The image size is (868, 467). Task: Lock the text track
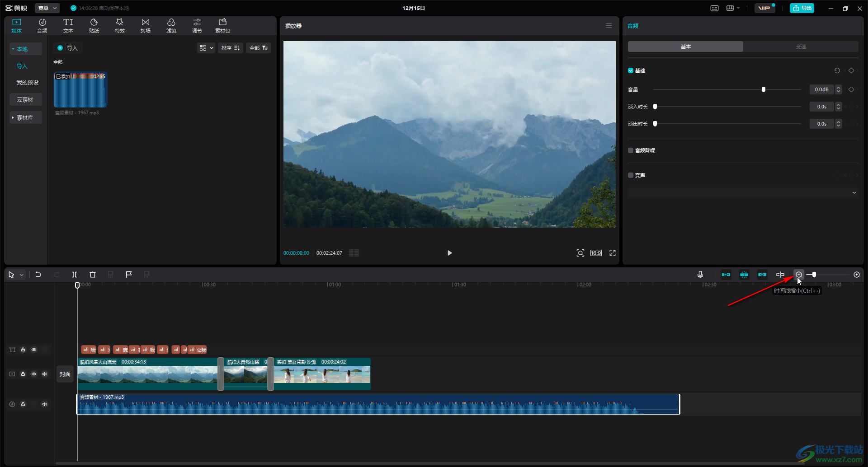[x=23, y=350]
